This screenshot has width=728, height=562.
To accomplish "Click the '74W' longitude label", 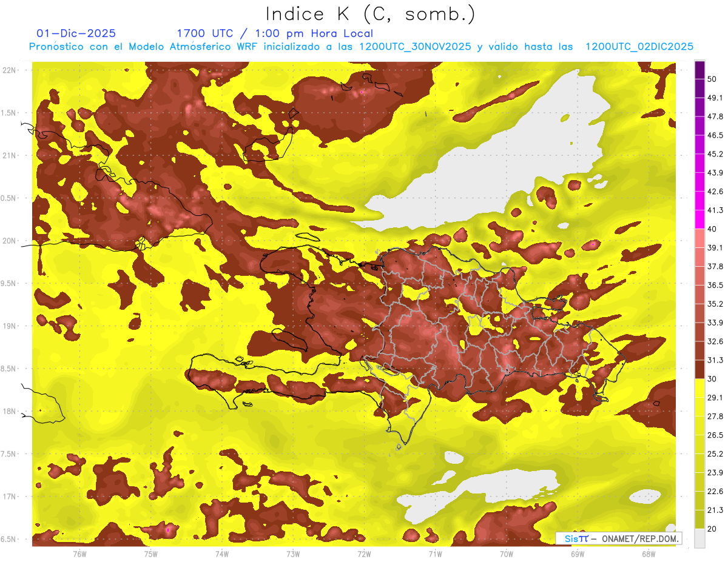I will (x=222, y=554).
